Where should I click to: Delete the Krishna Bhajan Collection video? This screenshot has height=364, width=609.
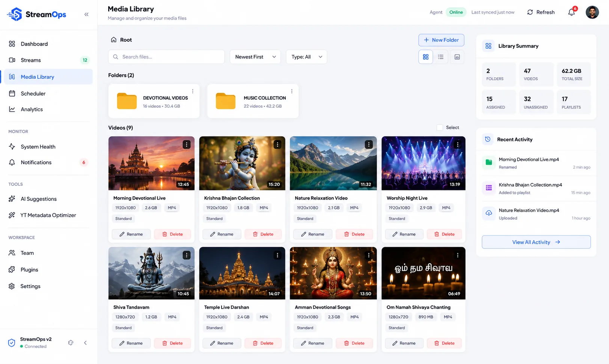click(x=263, y=234)
